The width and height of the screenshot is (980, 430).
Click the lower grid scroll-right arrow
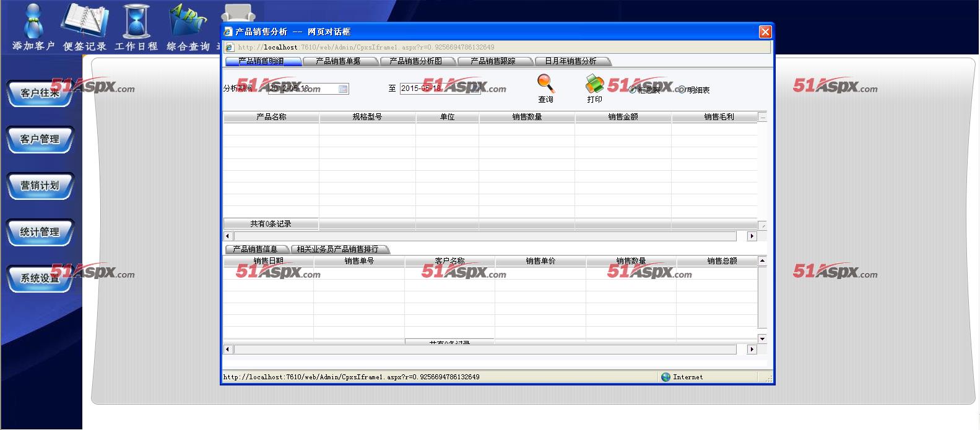752,350
